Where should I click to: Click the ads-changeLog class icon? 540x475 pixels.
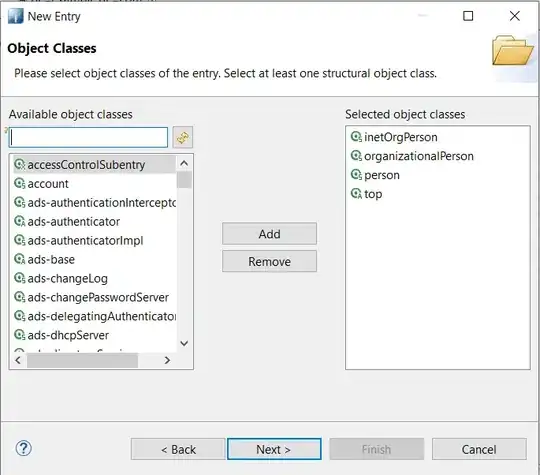tap(20, 278)
